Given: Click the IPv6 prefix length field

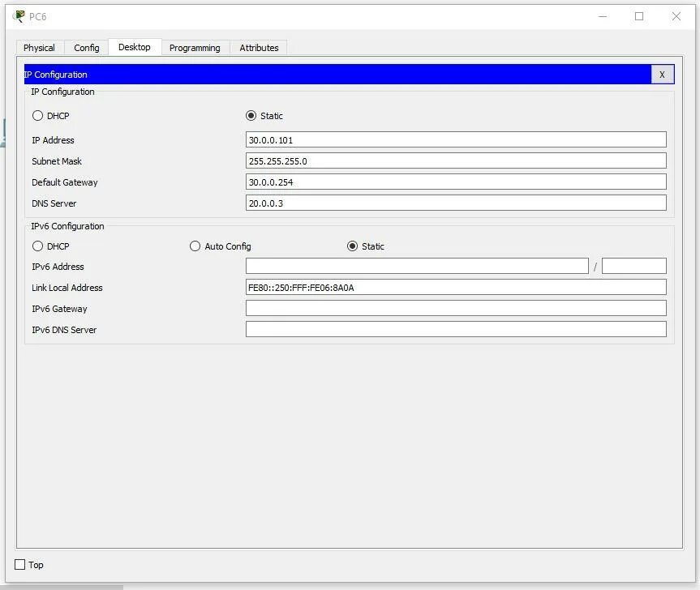Looking at the screenshot, I should [634, 266].
